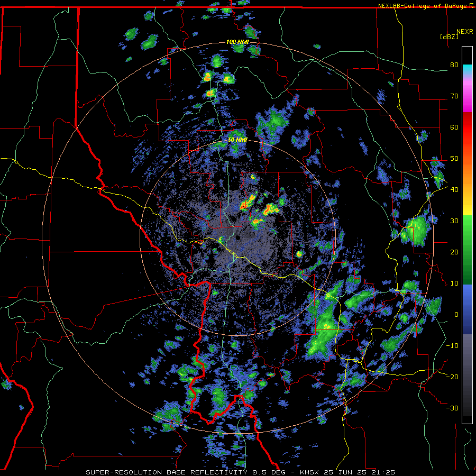Click the 100 NMI range ring label

click(237, 42)
